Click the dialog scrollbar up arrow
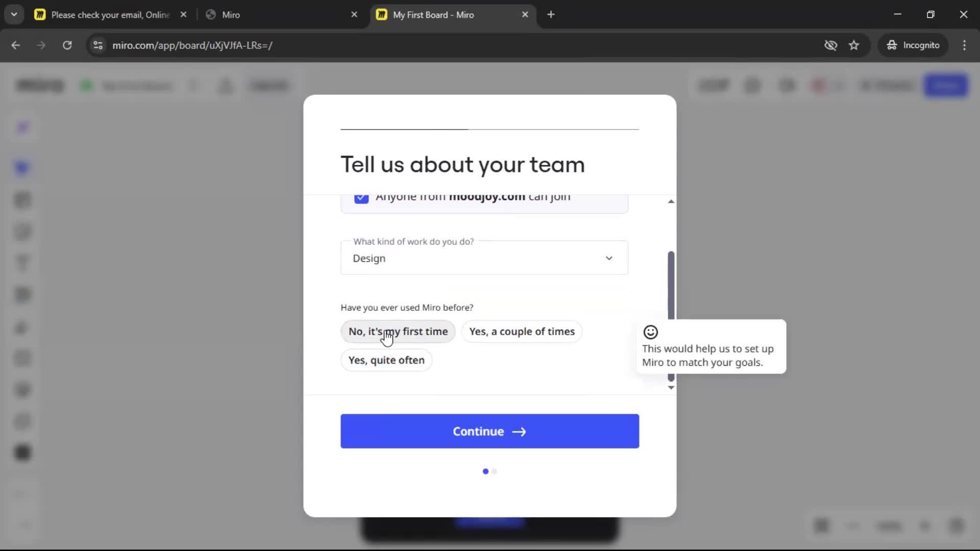 tap(671, 202)
